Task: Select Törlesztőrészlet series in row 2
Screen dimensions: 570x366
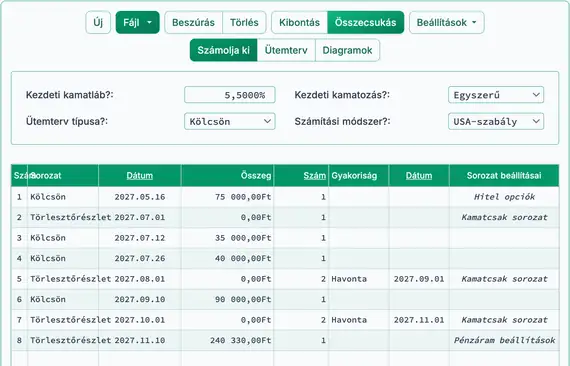Action: coord(71,217)
